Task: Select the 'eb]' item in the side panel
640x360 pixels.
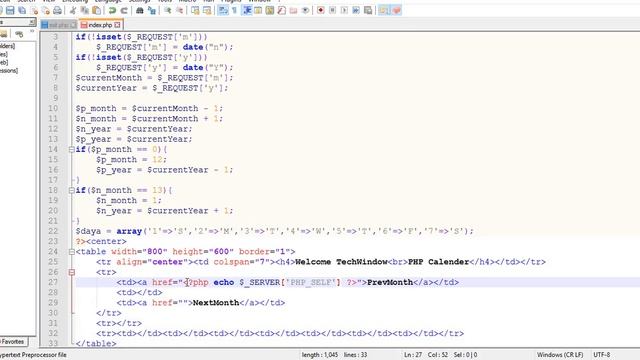Action: click(4, 62)
